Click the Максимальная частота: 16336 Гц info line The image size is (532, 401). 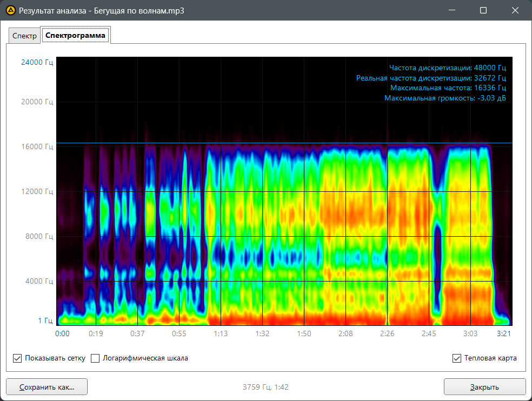coord(448,88)
